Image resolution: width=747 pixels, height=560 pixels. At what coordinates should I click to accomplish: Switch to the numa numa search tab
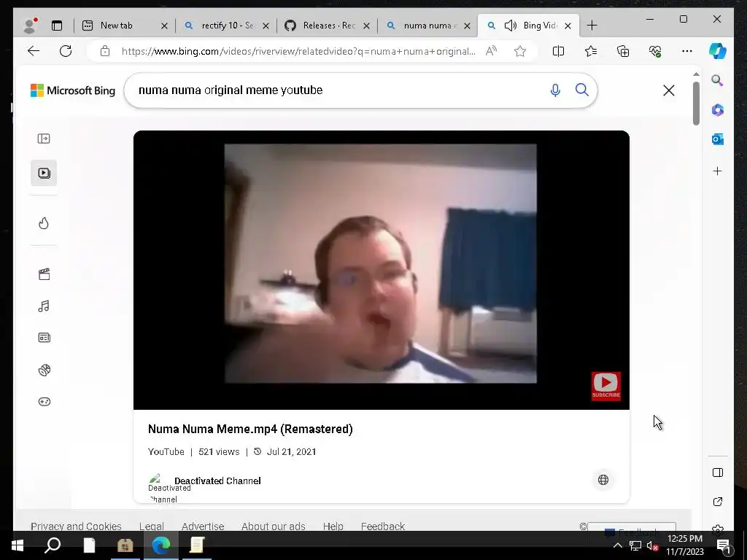427,26
